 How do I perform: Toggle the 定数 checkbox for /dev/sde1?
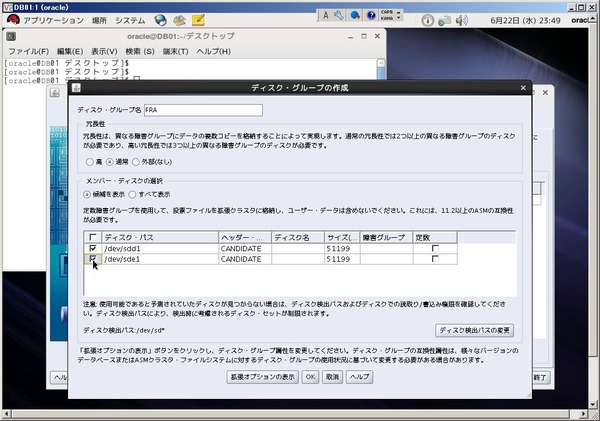pyautogui.click(x=435, y=259)
